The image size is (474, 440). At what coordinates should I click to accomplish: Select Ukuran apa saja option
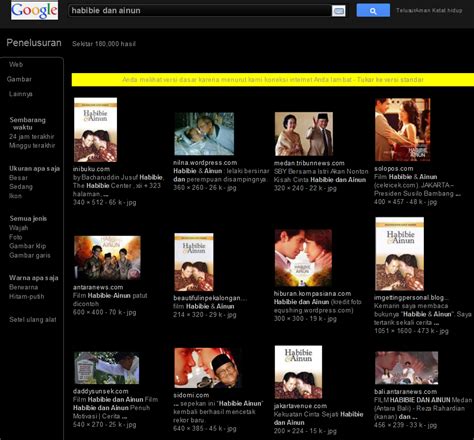34,168
